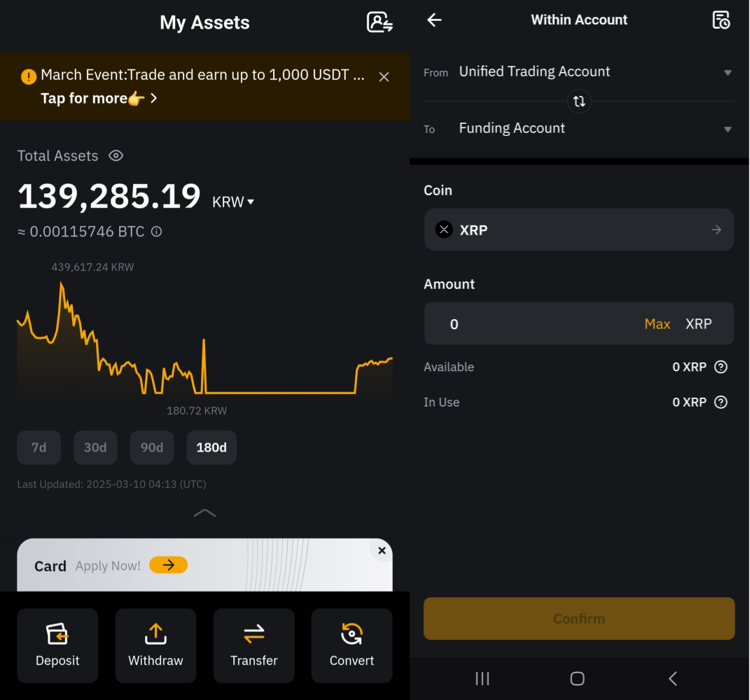Select the 180d chart range
The width and height of the screenshot is (750, 700).
click(211, 447)
